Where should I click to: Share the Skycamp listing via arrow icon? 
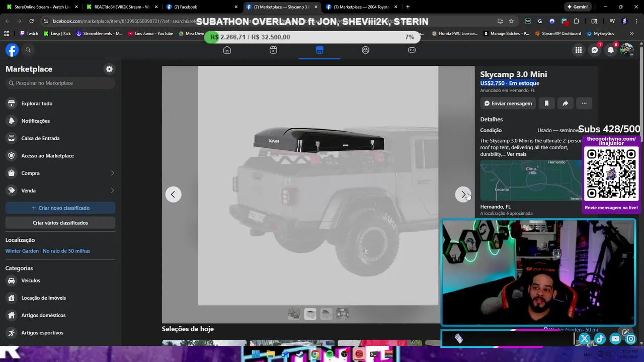coord(565,103)
